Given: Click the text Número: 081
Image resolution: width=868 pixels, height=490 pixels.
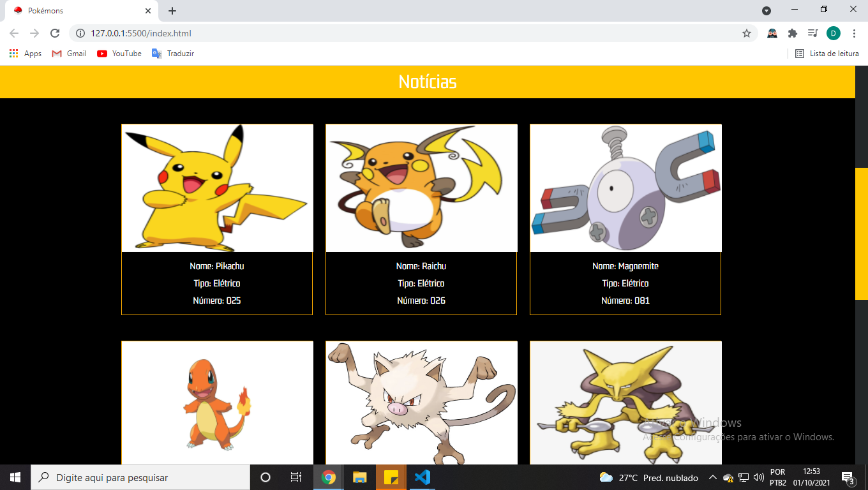Looking at the screenshot, I should pyautogui.click(x=625, y=301).
